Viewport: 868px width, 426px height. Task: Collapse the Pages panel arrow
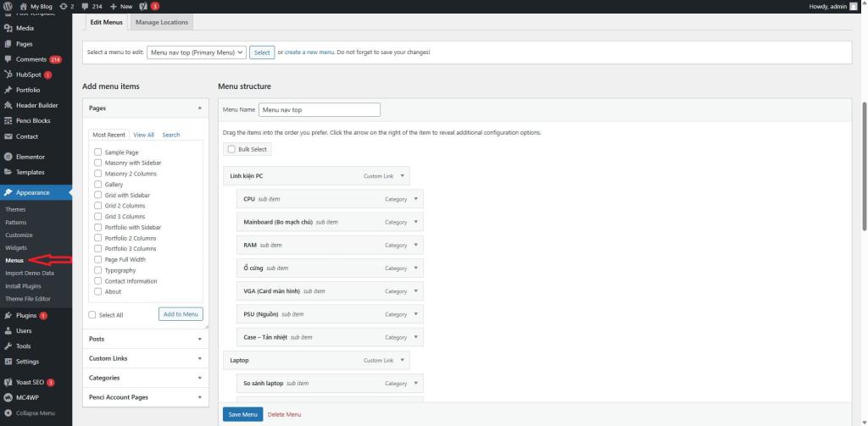point(200,108)
